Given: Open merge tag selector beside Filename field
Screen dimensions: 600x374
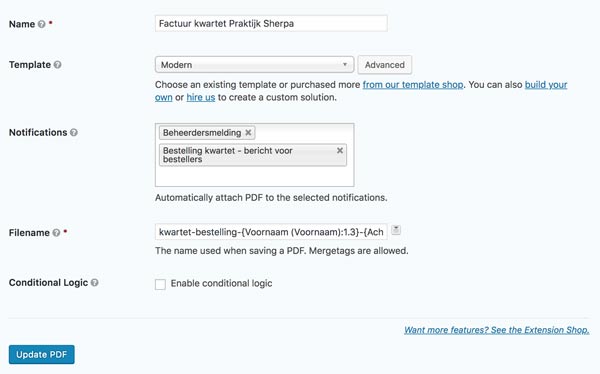Looking at the screenshot, I should pyautogui.click(x=396, y=230).
